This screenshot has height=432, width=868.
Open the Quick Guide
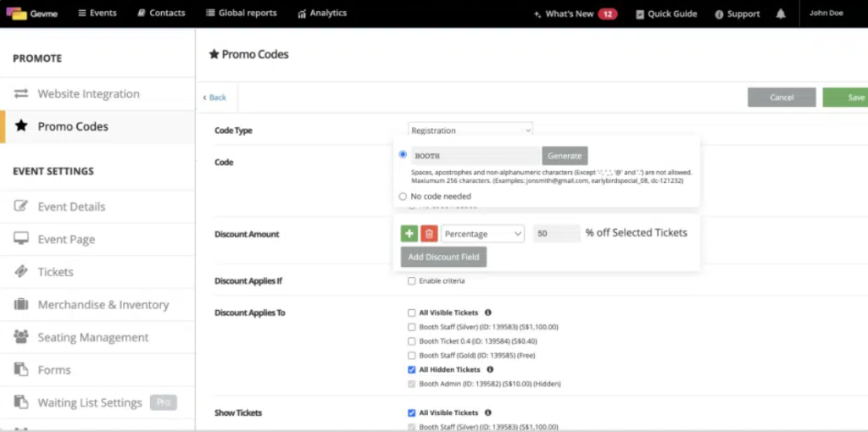(x=666, y=14)
